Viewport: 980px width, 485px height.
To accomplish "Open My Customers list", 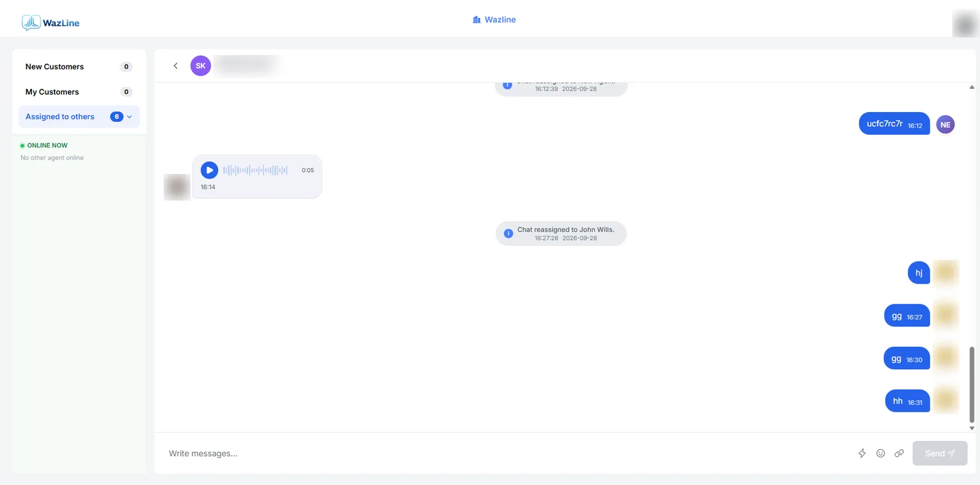I will point(79,92).
